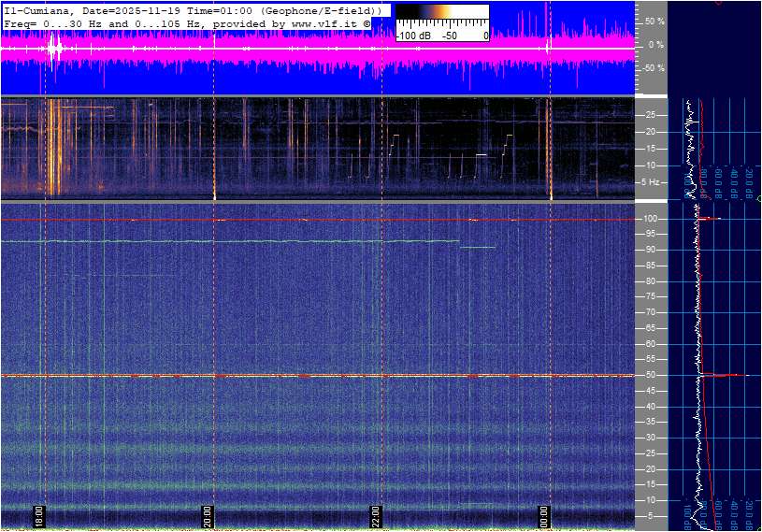
Task: Click the -100 dB label on color legend
Action: (411, 36)
